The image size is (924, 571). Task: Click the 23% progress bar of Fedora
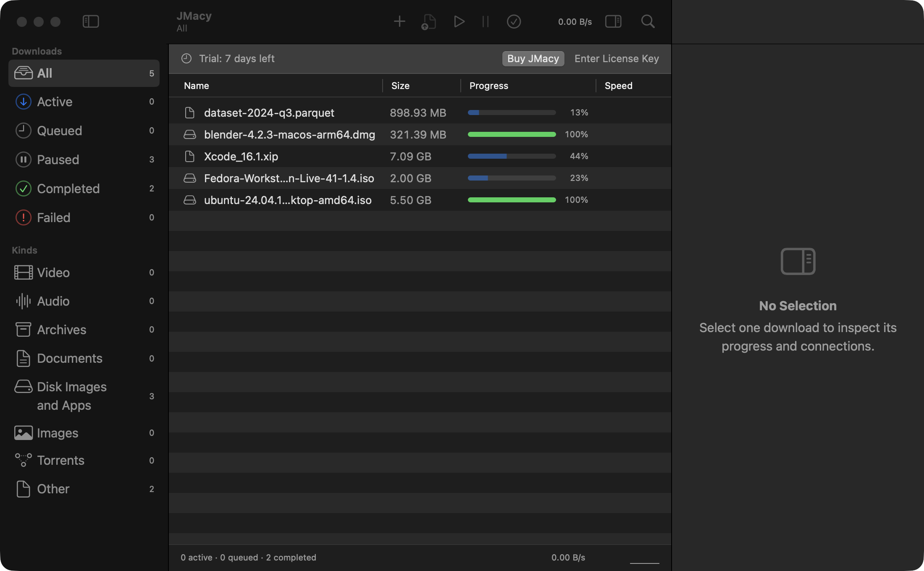[512, 178]
